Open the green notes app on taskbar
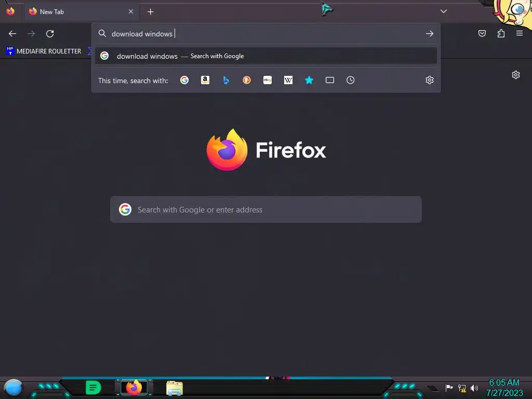 pyautogui.click(x=94, y=388)
